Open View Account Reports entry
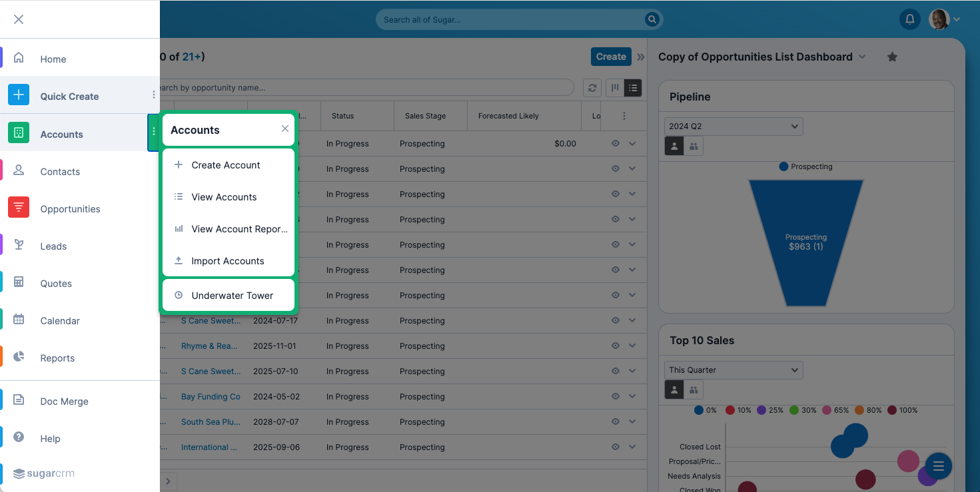 229,229
